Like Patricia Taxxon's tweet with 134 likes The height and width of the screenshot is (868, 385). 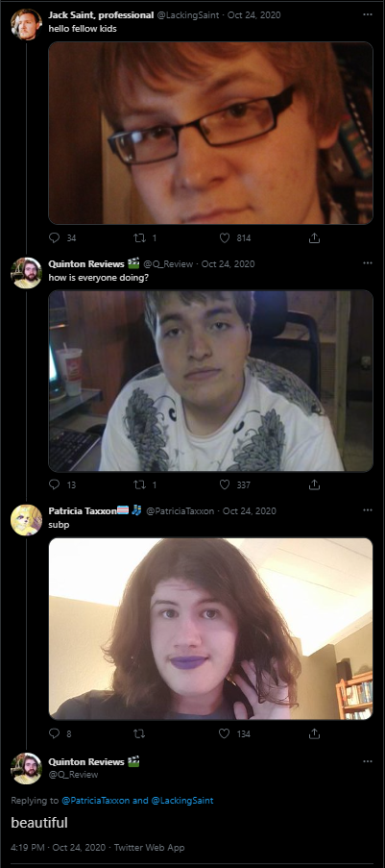click(x=225, y=733)
